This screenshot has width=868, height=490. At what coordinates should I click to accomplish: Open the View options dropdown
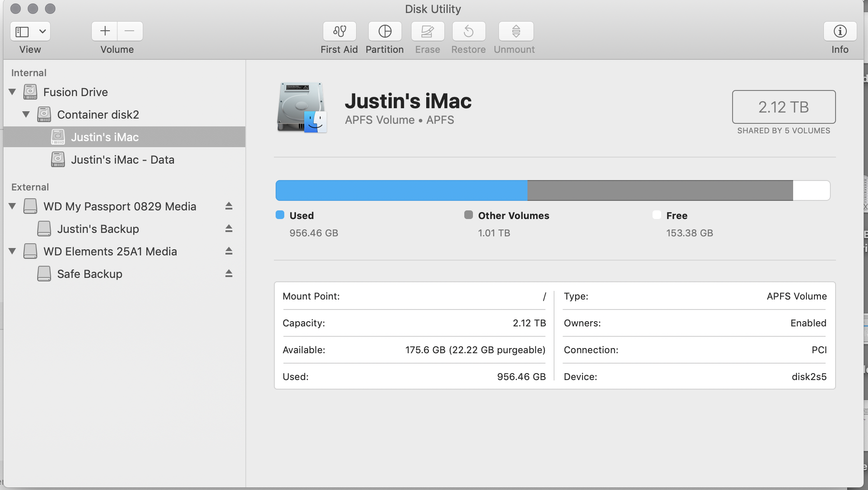42,31
